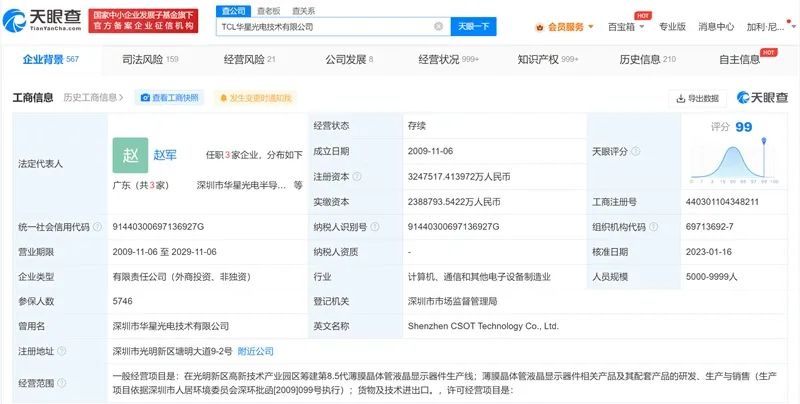The image size is (800, 404).
Task: Switch to the 经营风险 tab
Action: click(x=249, y=59)
